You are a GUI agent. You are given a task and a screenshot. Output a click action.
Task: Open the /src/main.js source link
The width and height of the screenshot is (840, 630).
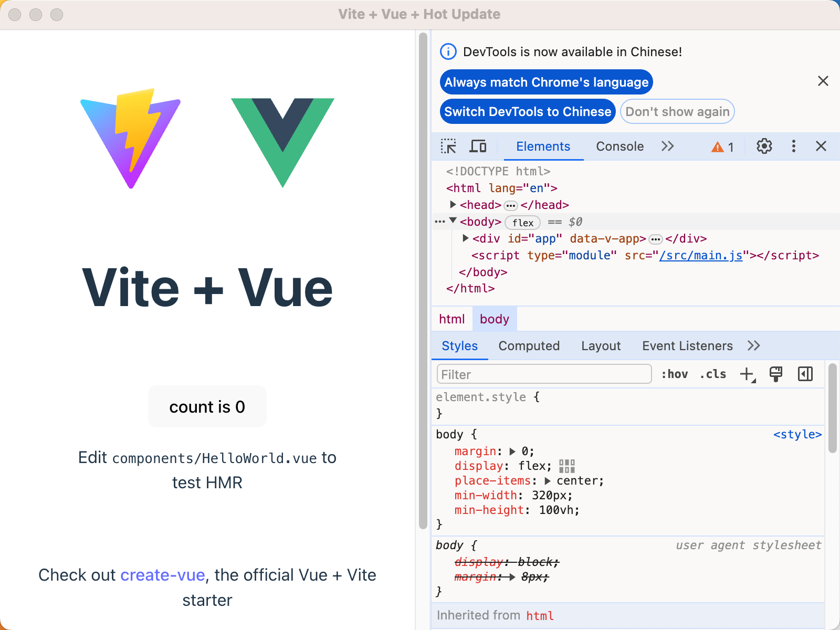(701, 255)
